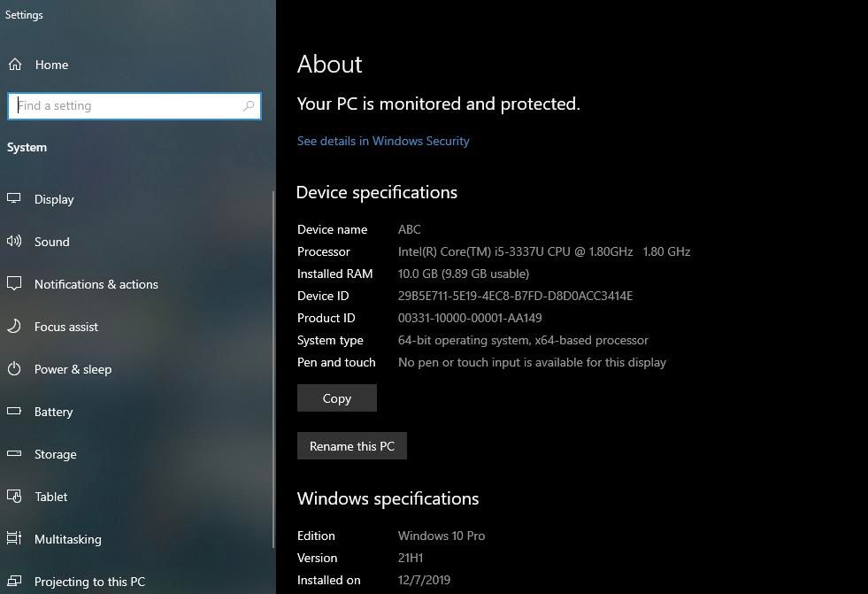Open Notifications & actions via its icon

[x=14, y=284]
